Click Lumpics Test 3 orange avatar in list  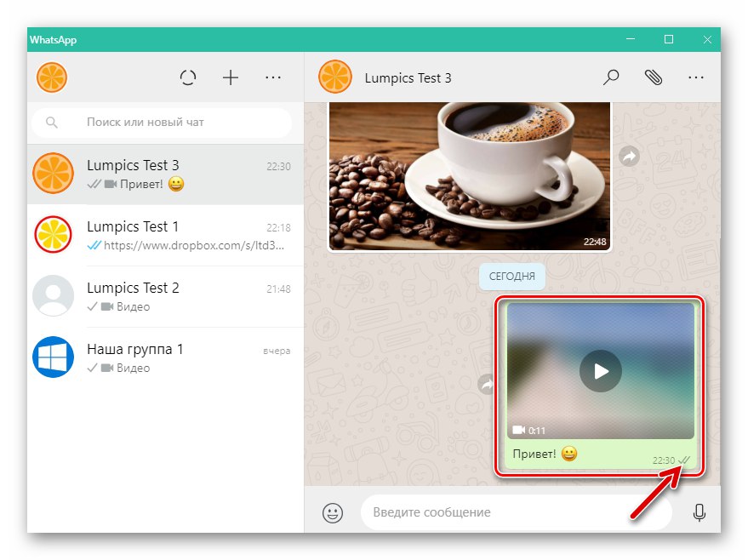point(53,173)
